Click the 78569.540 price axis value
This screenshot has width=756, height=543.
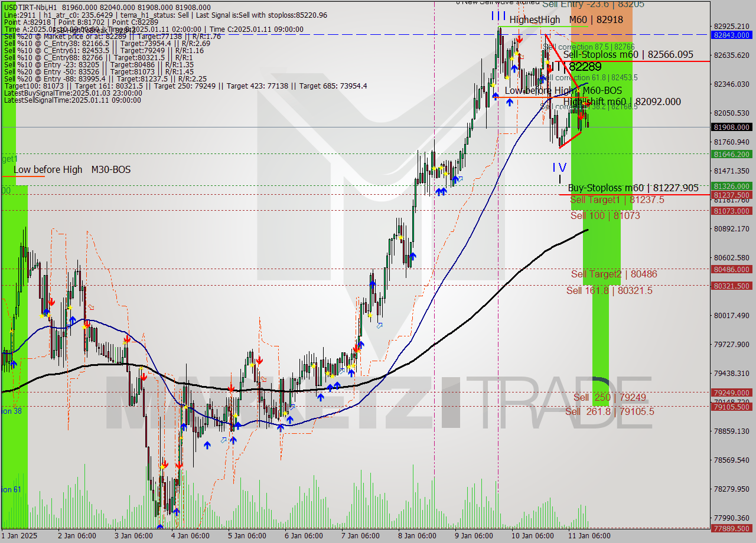coord(732,460)
